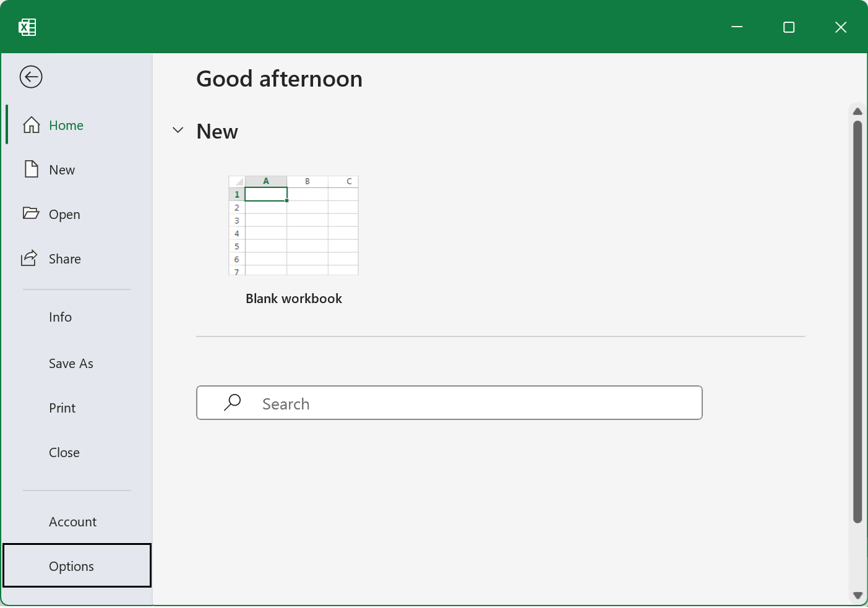Click into the Search field

pos(449,403)
